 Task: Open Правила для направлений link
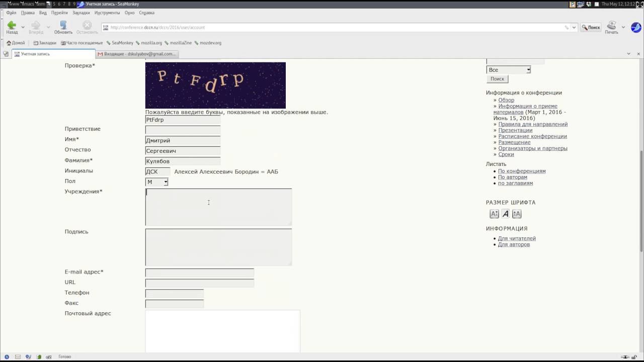(533, 124)
